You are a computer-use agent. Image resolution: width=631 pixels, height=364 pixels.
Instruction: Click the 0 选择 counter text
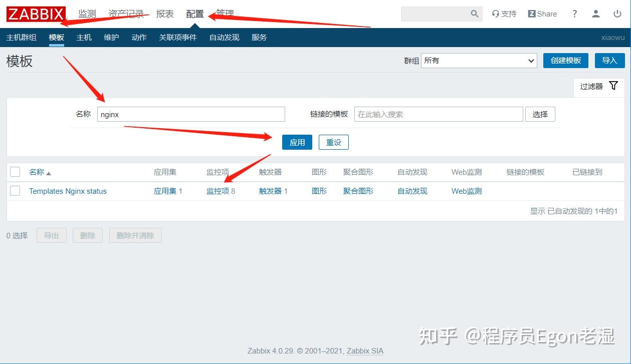(x=17, y=235)
